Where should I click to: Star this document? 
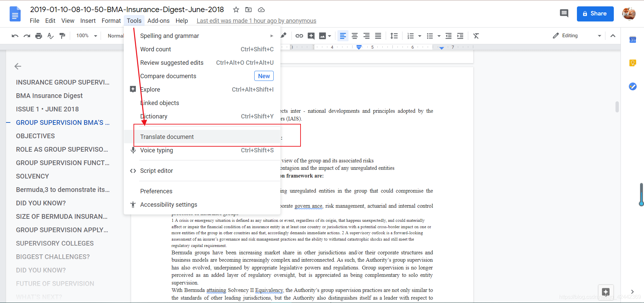236,10
